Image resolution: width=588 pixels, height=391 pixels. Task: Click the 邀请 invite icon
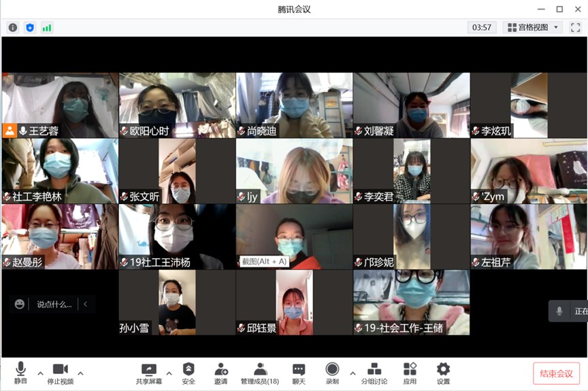click(221, 373)
